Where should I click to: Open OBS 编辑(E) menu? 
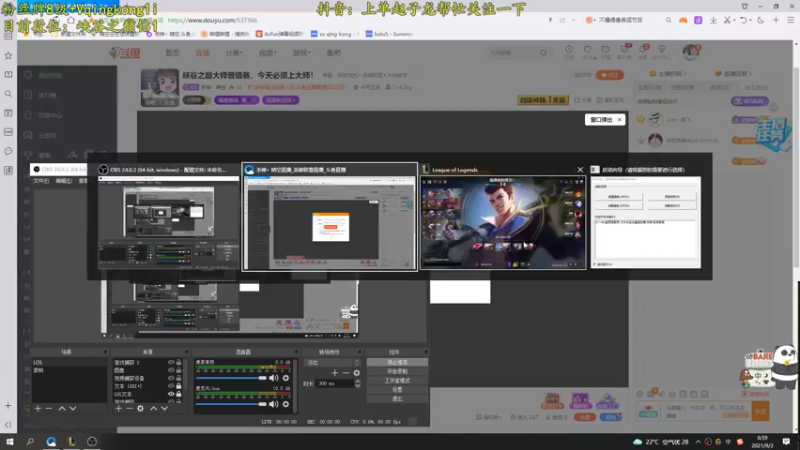point(64,181)
